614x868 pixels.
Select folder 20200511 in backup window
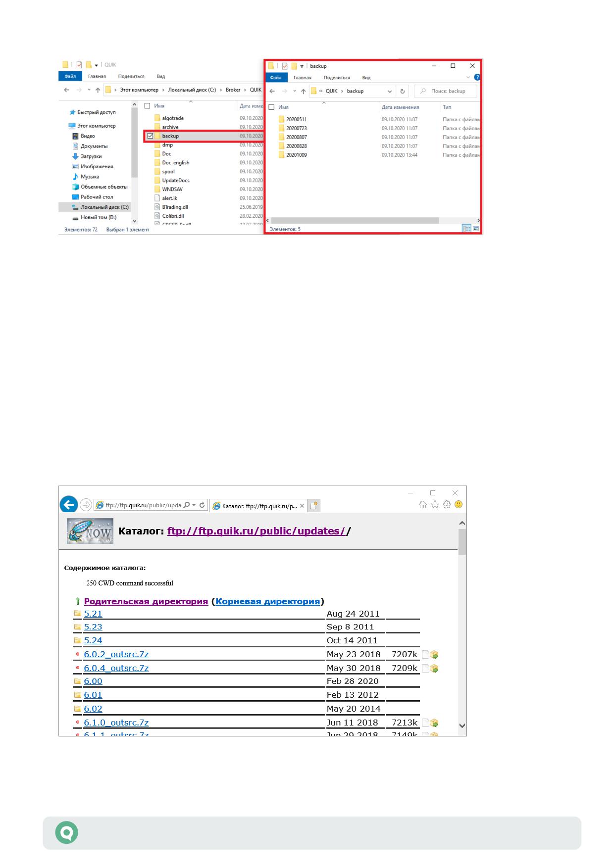[297, 119]
